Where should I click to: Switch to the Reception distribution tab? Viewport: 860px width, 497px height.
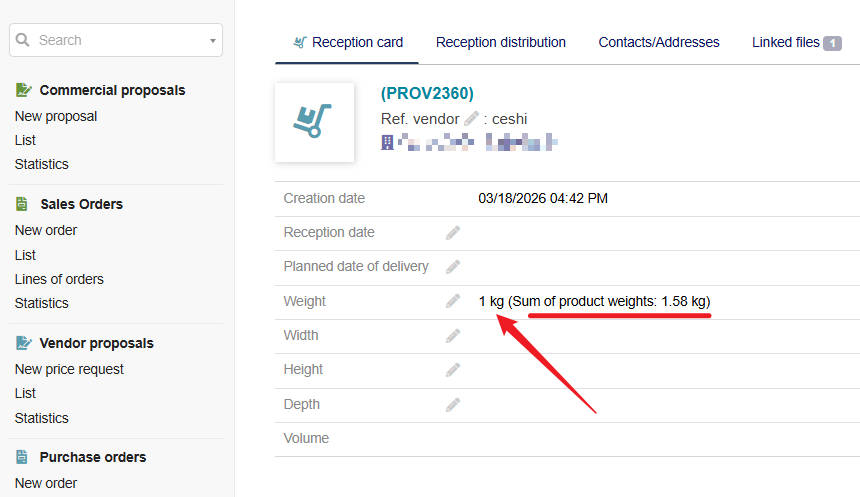501,42
